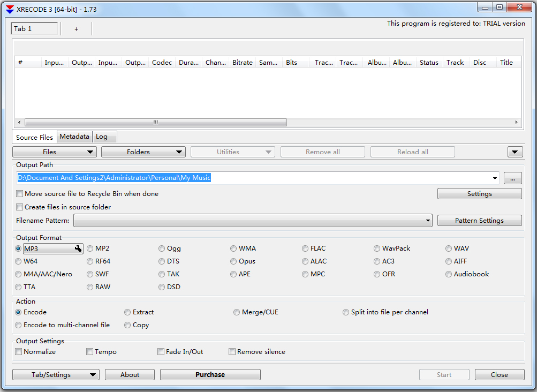Screen dimensions: 537x392
Task: Open the extra options arrow button beside Reload all
Action: click(515, 152)
